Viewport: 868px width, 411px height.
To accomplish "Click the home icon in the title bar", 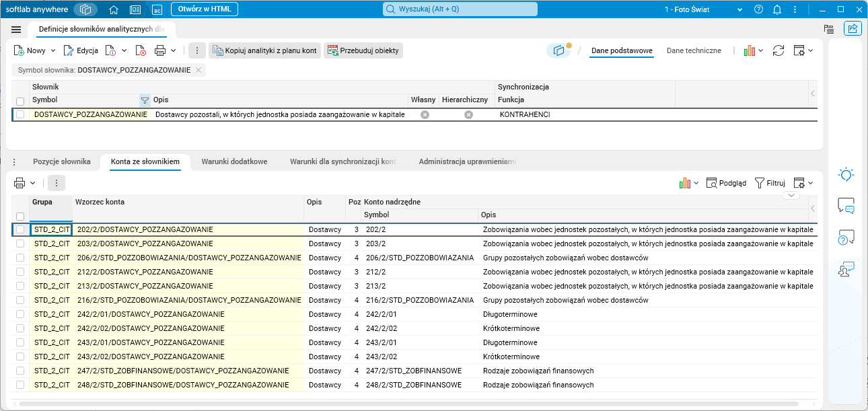I will point(114,9).
